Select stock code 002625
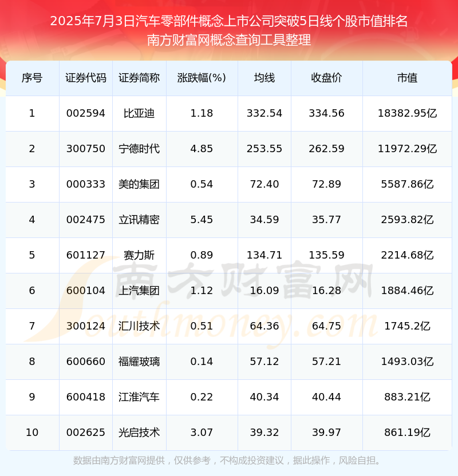Image resolution: width=458 pixels, height=476 pixels. (x=86, y=433)
